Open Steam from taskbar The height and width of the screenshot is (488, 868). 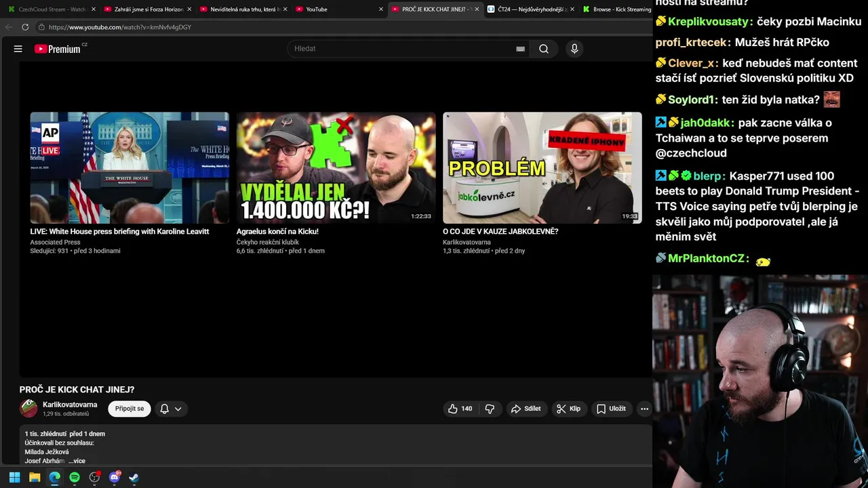click(134, 477)
